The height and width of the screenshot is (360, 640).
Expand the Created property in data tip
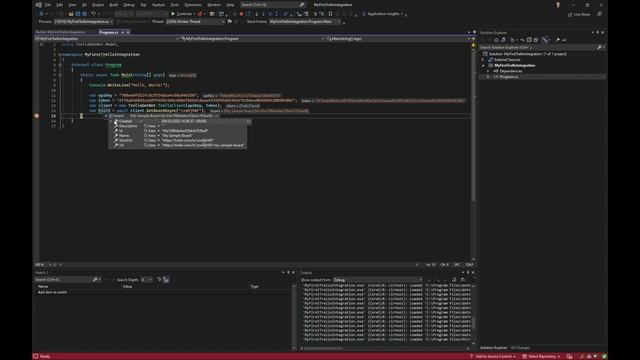click(x=111, y=121)
